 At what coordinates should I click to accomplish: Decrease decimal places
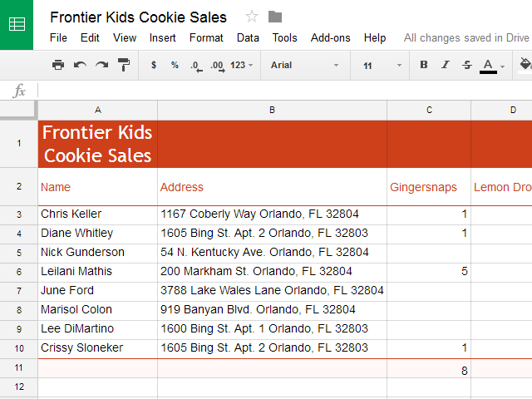point(195,65)
